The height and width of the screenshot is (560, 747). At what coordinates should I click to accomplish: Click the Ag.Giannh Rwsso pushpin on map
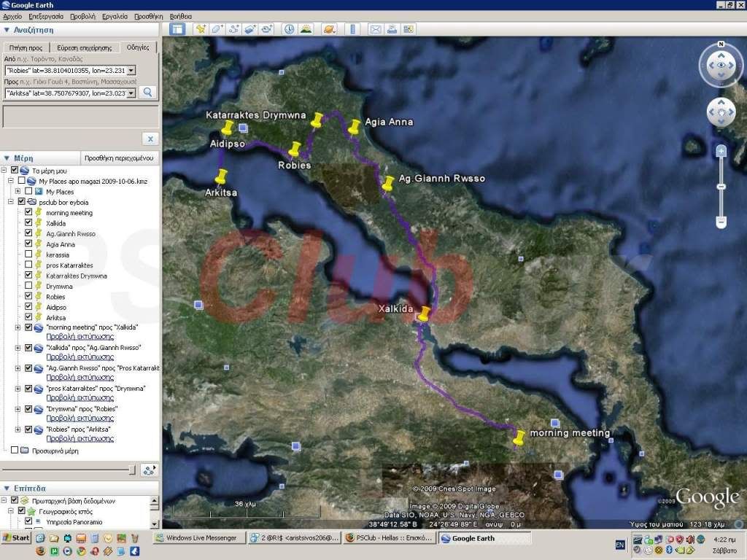(x=388, y=183)
